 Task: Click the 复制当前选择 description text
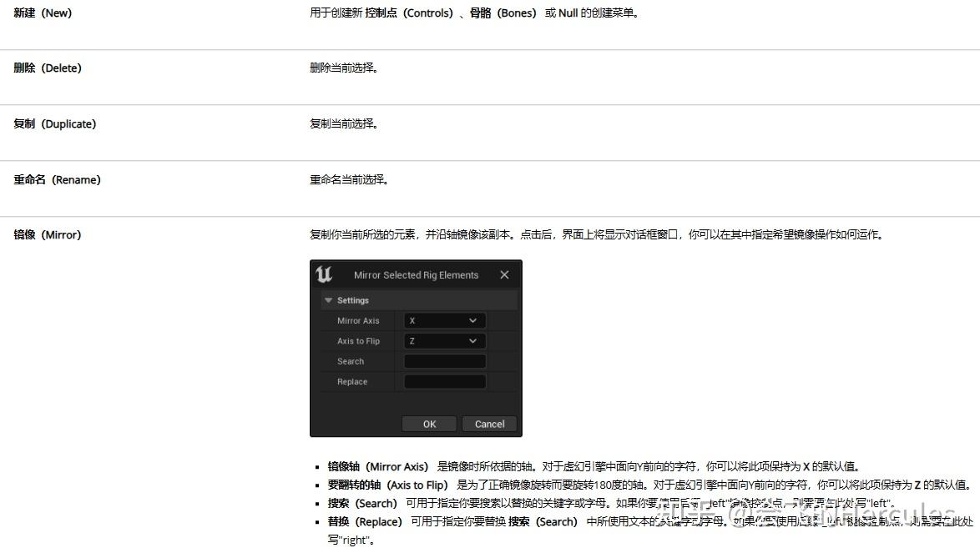coord(344,123)
